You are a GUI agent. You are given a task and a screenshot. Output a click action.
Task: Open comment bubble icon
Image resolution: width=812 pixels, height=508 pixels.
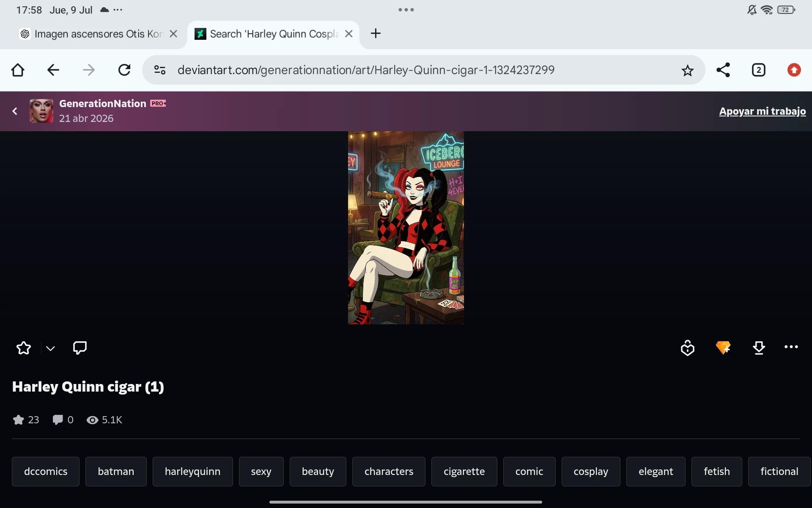coord(80,348)
